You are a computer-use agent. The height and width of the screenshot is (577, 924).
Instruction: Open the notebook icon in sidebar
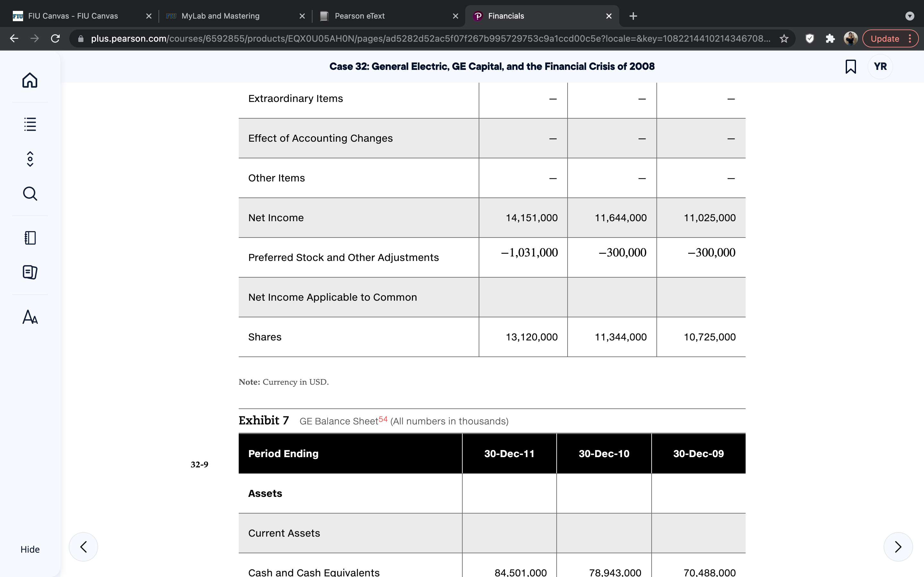click(x=30, y=238)
